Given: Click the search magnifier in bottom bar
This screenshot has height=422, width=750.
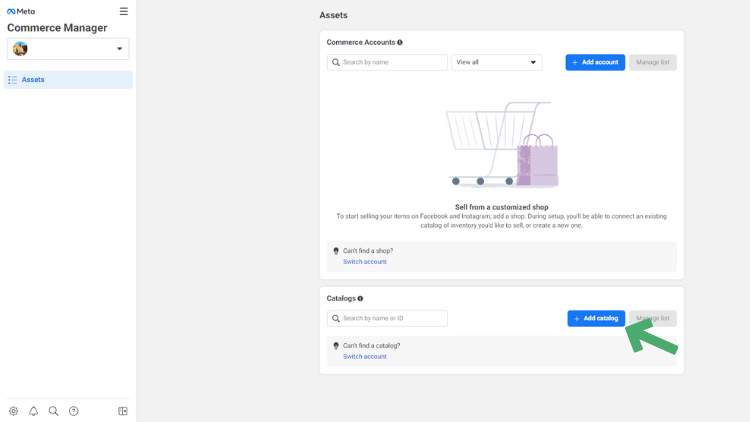Looking at the screenshot, I should [54, 411].
